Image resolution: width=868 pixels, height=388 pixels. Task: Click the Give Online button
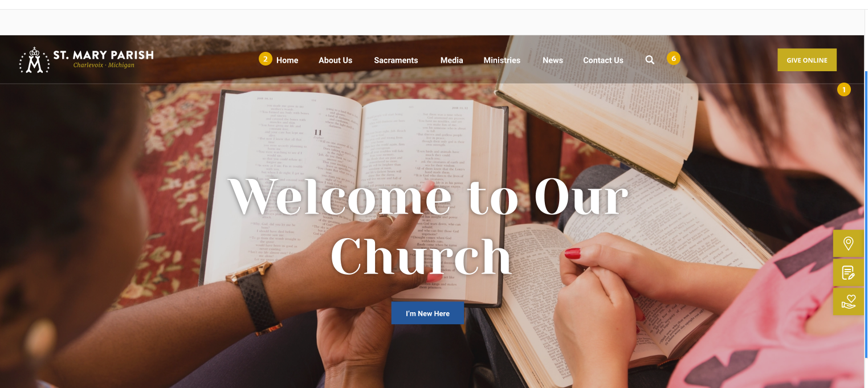[x=807, y=60]
